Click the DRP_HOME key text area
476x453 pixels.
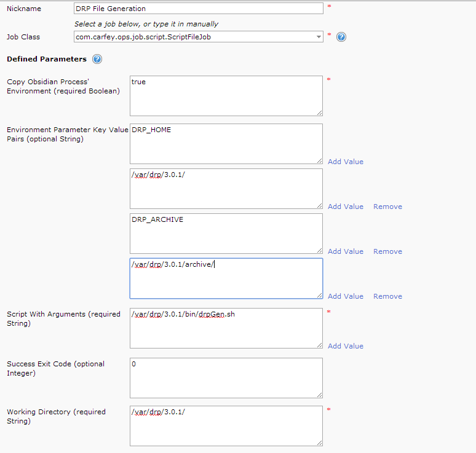pos(226,143)
